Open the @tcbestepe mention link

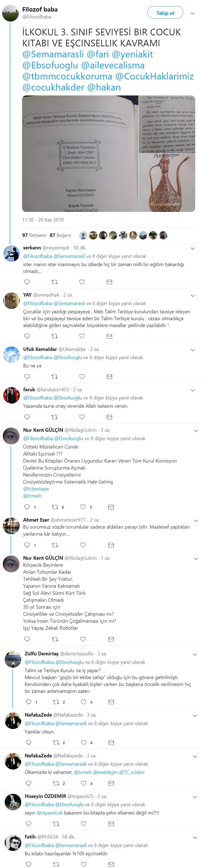(x=36, y=489)
